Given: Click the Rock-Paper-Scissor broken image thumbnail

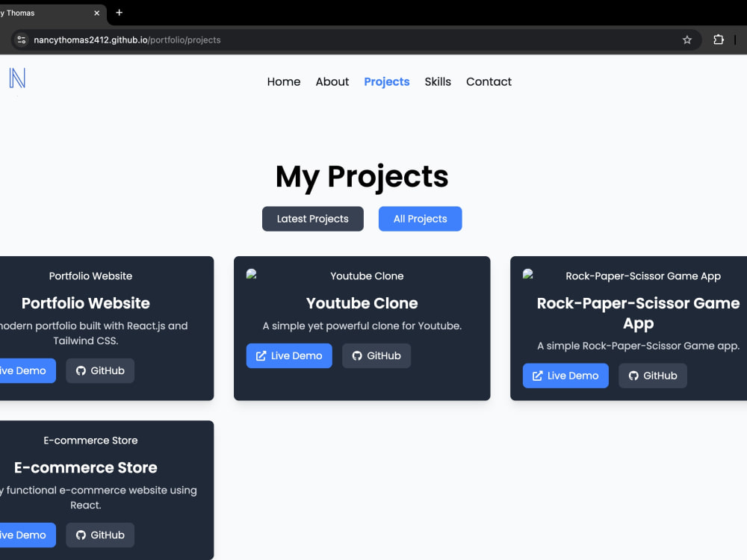Looking at the screenshot, I should (528, 274).
